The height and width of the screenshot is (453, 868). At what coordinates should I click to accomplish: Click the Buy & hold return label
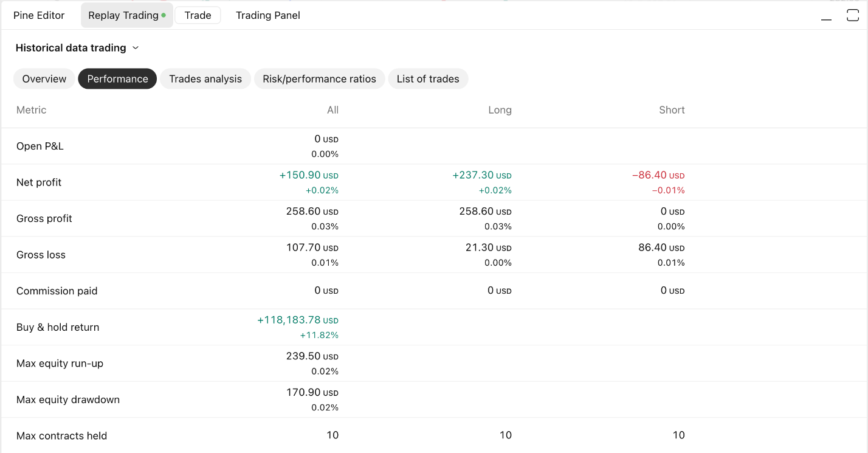tap(58, 327)
